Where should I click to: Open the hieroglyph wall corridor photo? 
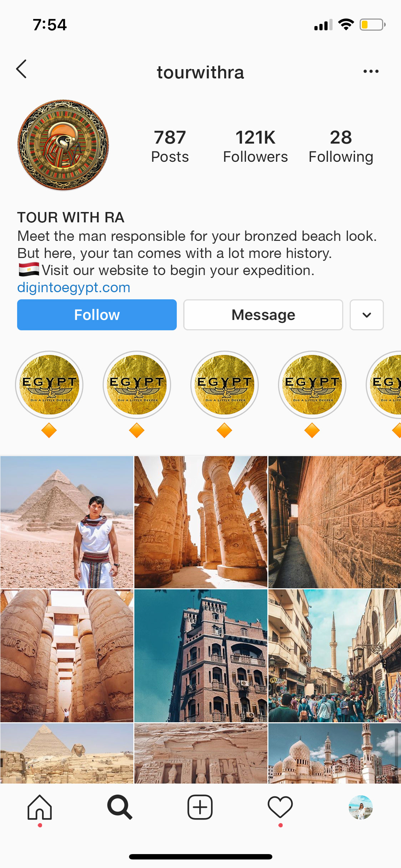click(x=335, y=522)
